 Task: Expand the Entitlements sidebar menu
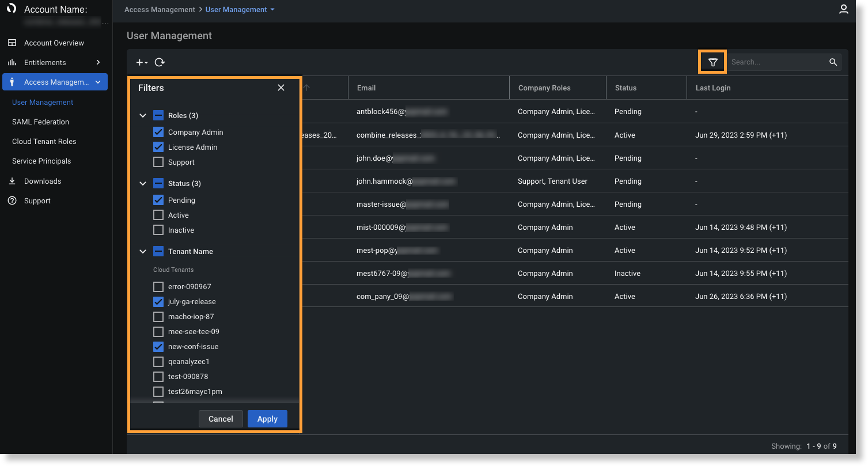[98, 62]
